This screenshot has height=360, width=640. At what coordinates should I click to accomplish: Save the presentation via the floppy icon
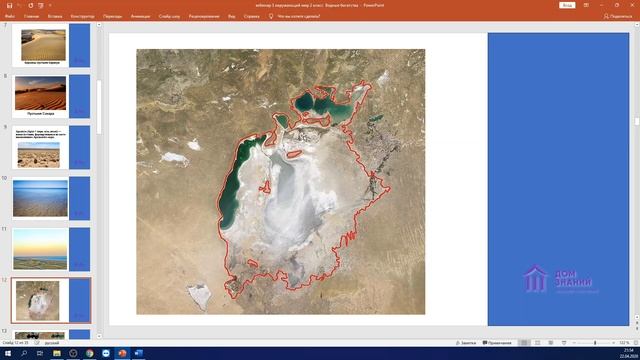point(9,6)
